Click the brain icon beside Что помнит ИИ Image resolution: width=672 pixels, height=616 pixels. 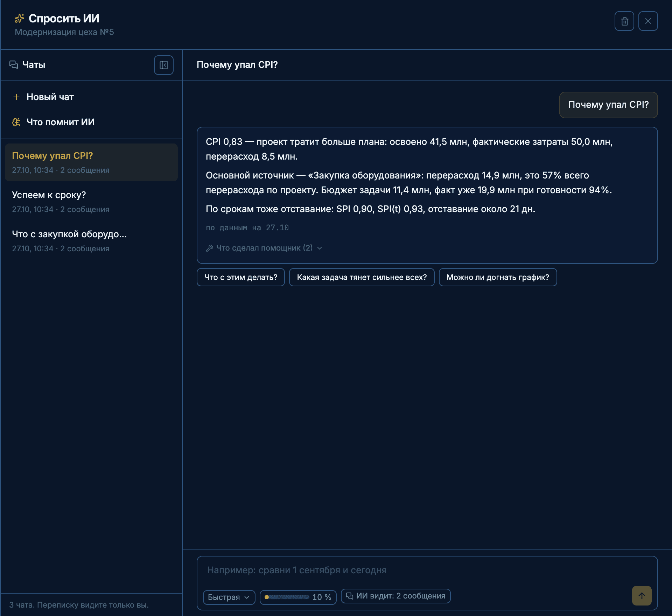[16, 122]
